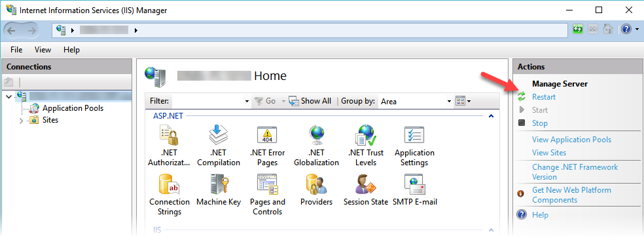Click the home toolbar icon

(607, 30)
